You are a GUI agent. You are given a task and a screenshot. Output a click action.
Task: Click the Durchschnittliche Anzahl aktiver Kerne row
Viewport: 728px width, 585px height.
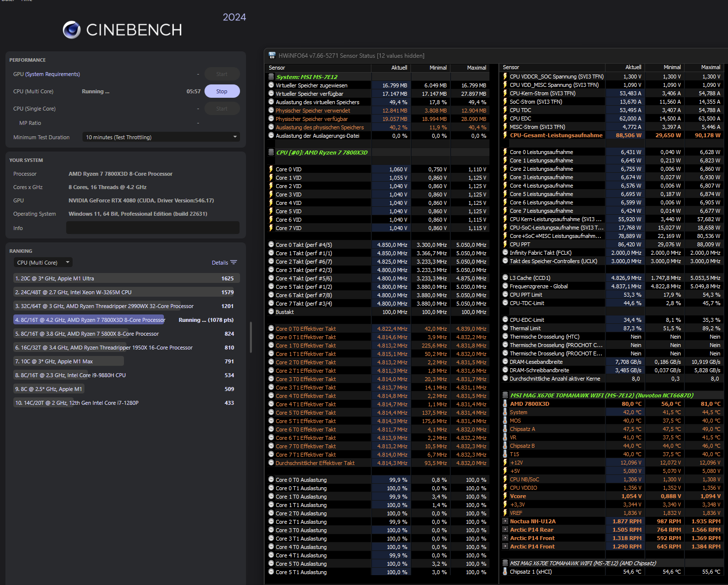[x=612, y=379]
